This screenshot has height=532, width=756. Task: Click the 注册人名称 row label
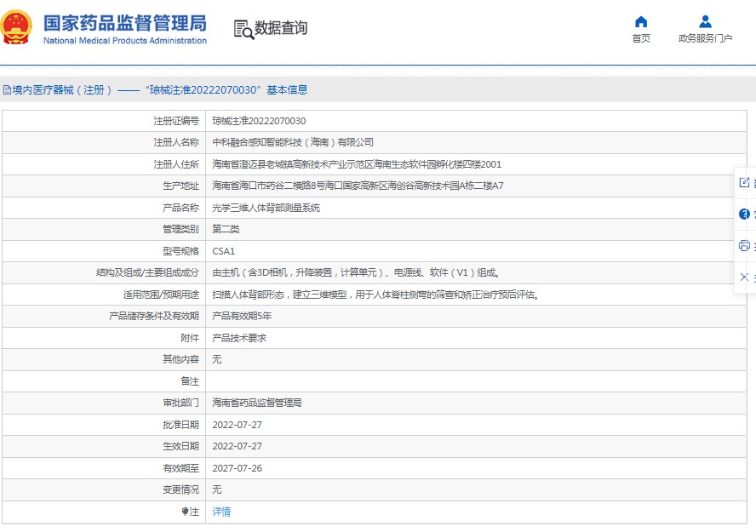pos(176,143)
